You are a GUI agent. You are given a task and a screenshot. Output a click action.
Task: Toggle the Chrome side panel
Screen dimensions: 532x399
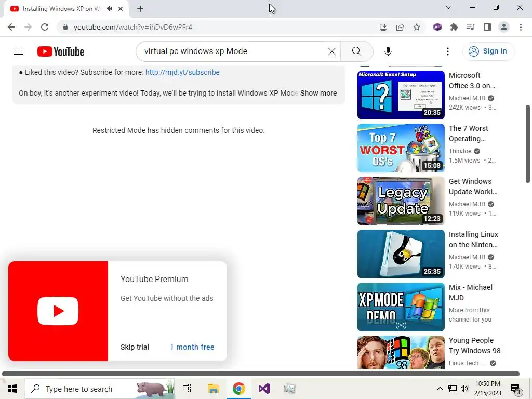[487, 27]
